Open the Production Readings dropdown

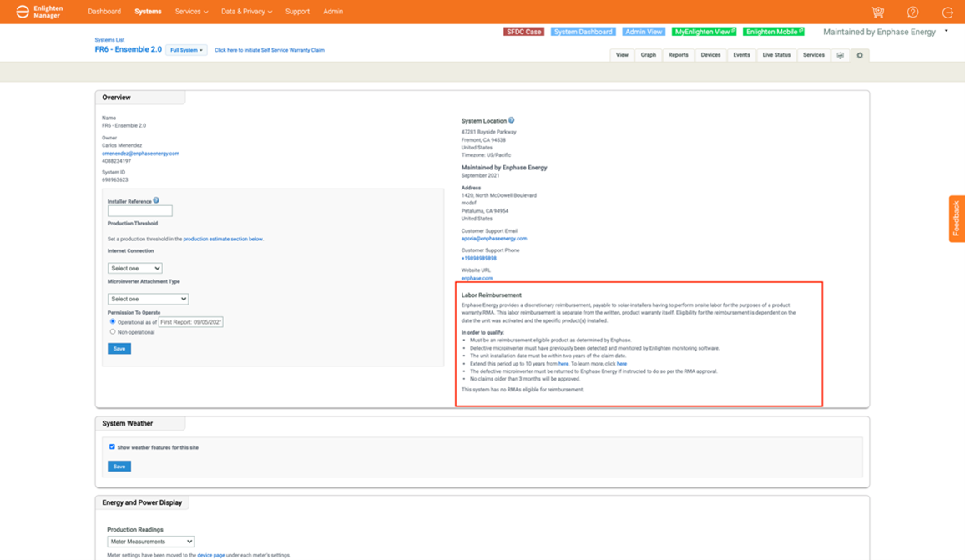pos(151,542)
